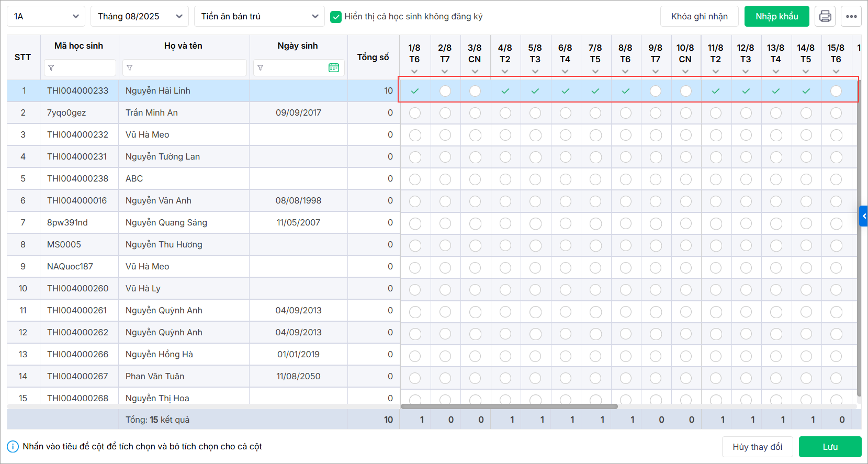Untick Hiển thị cả học sinh không đăng ký
Image resolution: width=868 pixels, height=464 pixels.
[336, 17]
